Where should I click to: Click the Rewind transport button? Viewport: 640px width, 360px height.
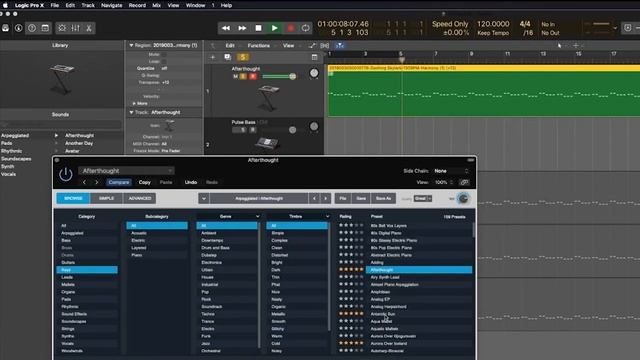pos(226,28)
